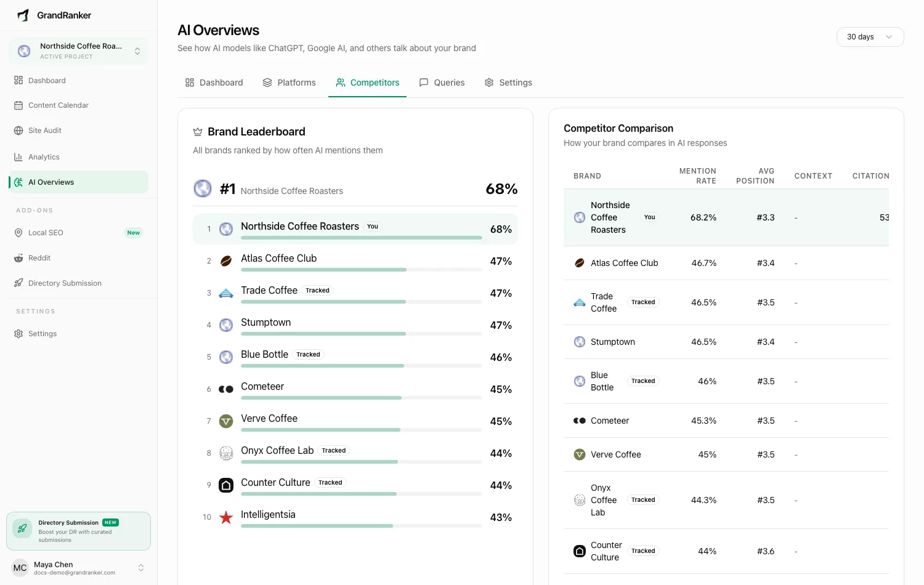Select the Competitors tab
Viewport: 924px width, 585px height.
pyautogui.click(x=367, y=83)
